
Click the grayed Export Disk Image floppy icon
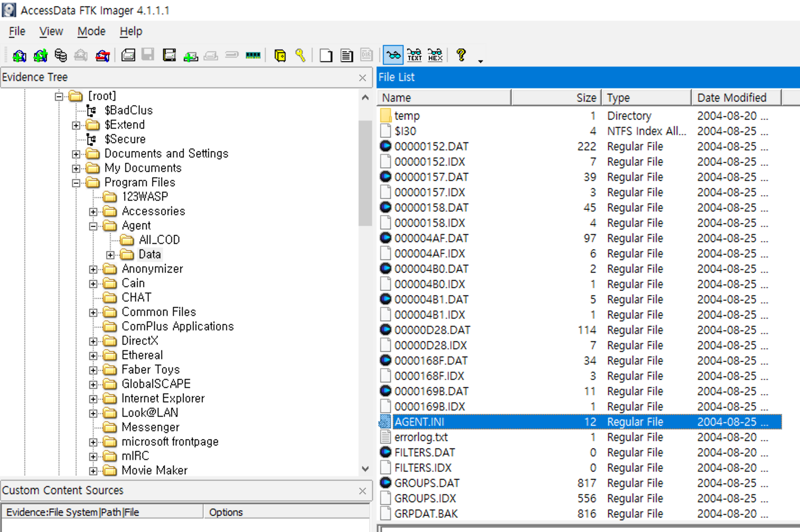tap(148, 55)
